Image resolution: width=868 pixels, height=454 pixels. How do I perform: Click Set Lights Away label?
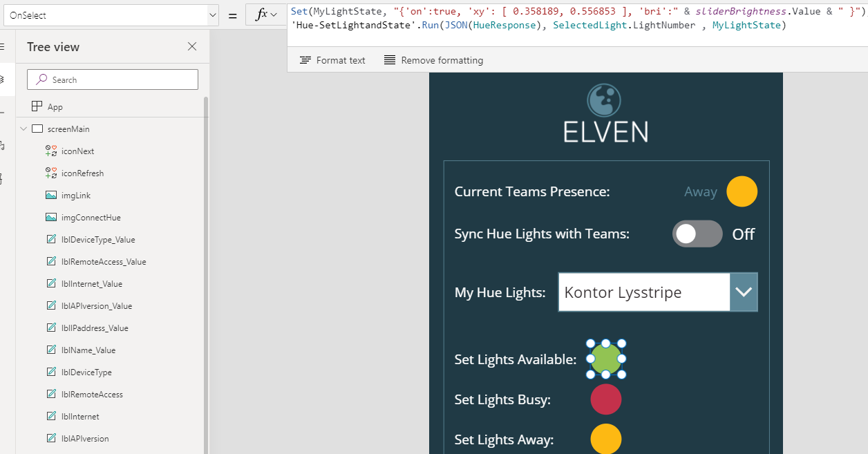tap(504, 439)
